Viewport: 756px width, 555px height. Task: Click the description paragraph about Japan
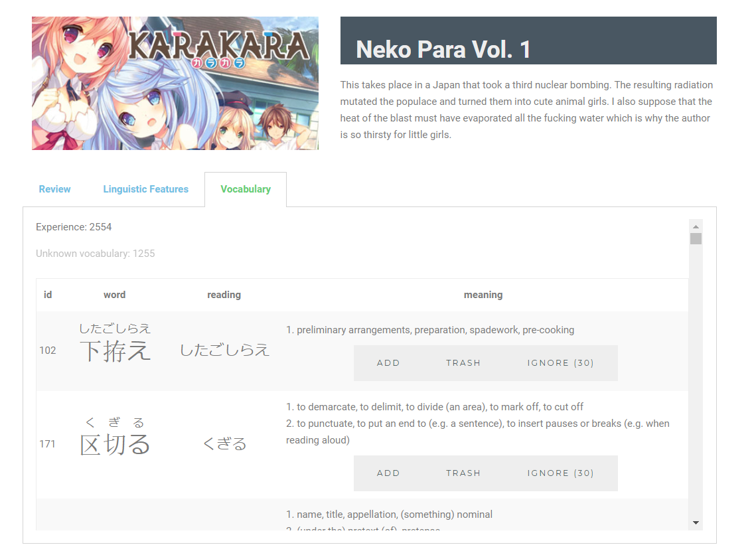526,110
